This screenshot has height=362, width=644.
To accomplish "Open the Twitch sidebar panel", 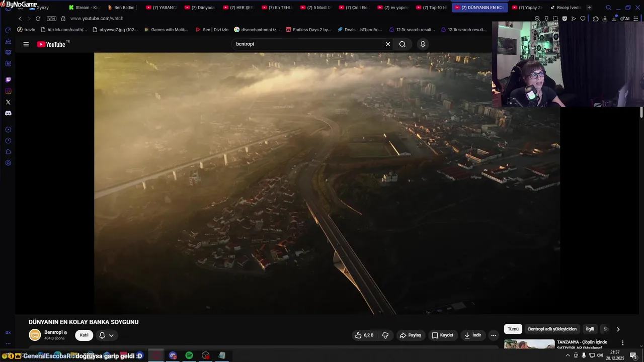I will [x=8, y=79].
